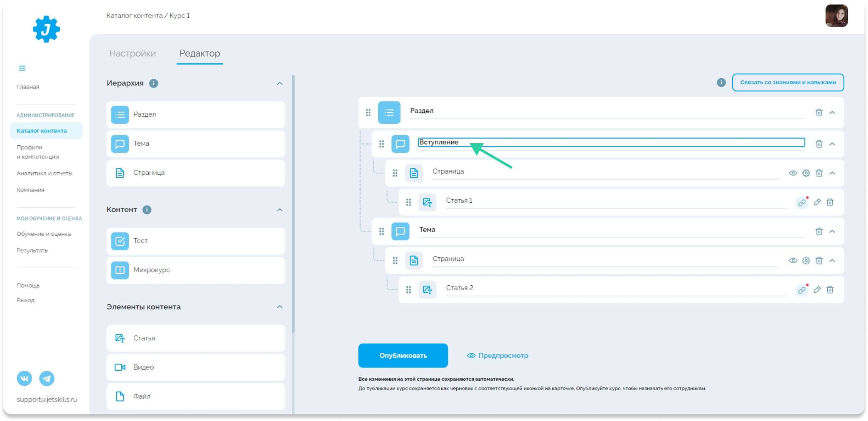Open link icon for Статья 2
The height and width of the screenshot is (421, 868).
802,290
